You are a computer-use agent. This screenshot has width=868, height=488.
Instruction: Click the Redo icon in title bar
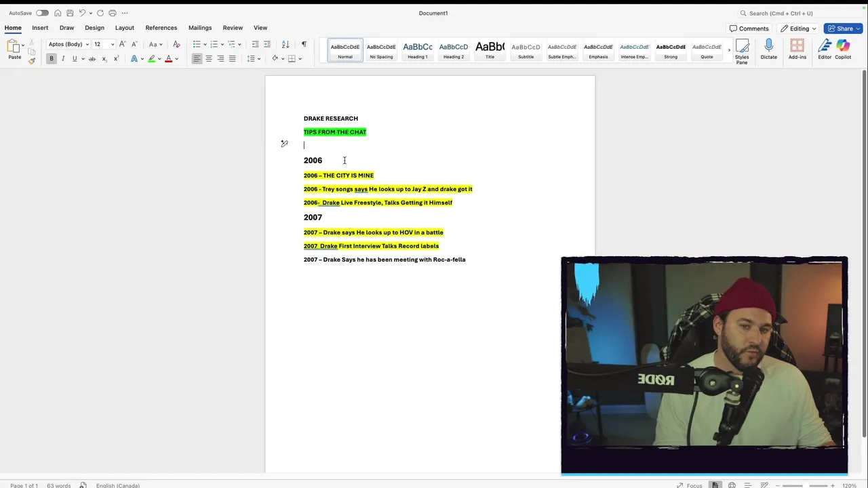pyautogui.click(x=100, y=13)
